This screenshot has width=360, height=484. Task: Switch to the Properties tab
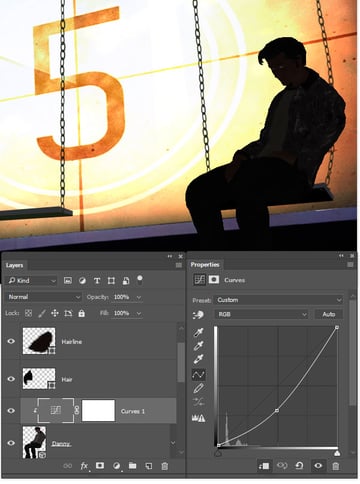[205, 265]
